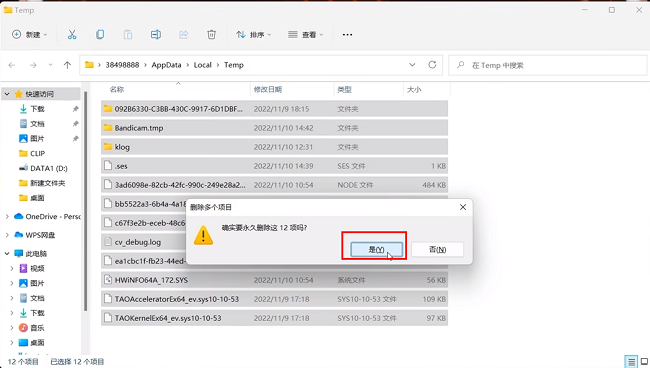Switch to large icons view in status bar
The width and height of the screenshot is (650, 368).
tap(645, 362)
